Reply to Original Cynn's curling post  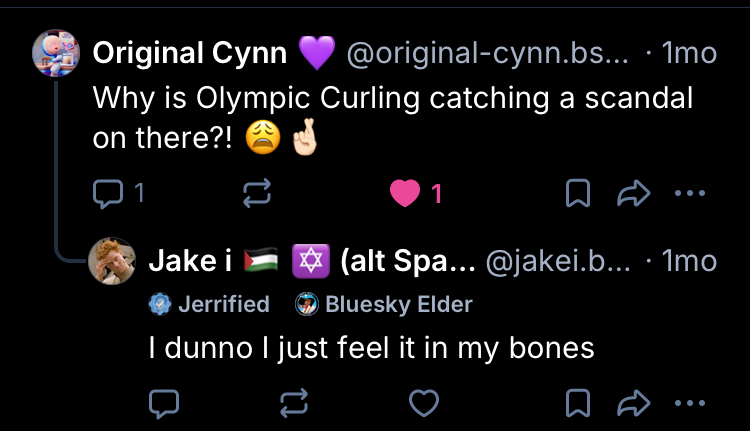click(x=106, y=195)
